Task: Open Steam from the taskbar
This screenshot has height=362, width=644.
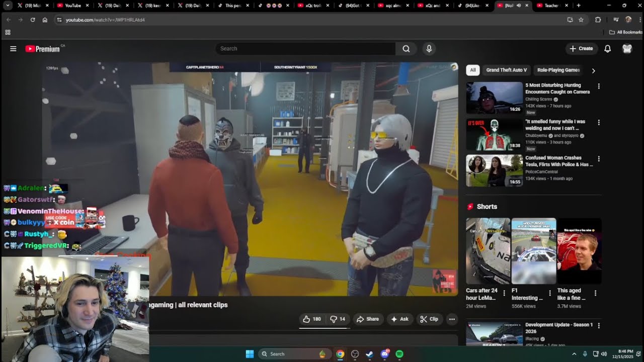Action: pyautogui.click(x=369, y=354)
